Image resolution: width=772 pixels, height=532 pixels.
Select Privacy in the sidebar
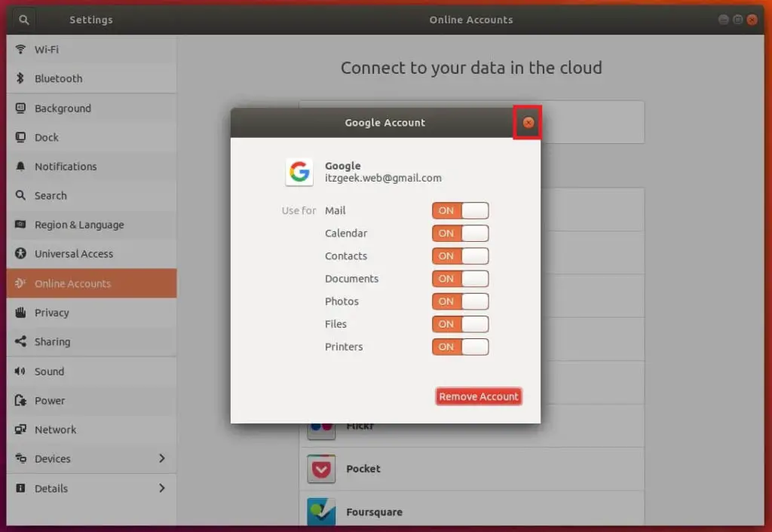pos(91,312)
